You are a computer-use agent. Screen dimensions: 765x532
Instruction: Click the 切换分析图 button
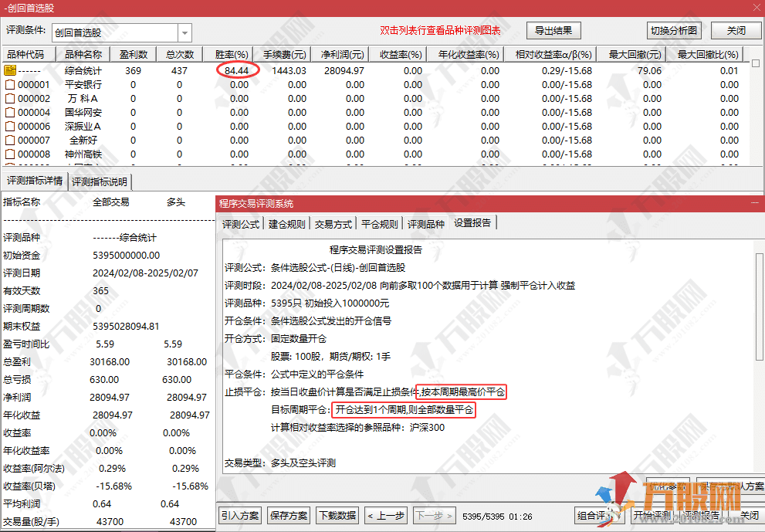(x=674, y=31)
